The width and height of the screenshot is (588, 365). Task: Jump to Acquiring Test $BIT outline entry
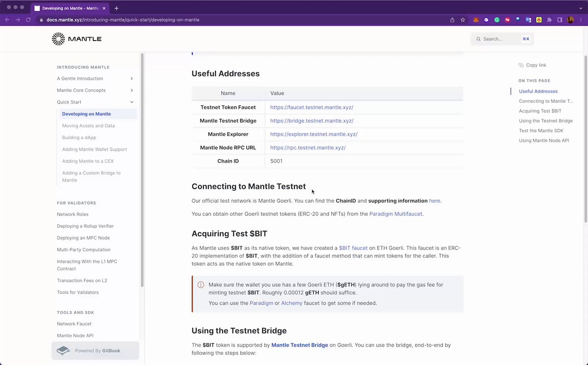point(540,111)
